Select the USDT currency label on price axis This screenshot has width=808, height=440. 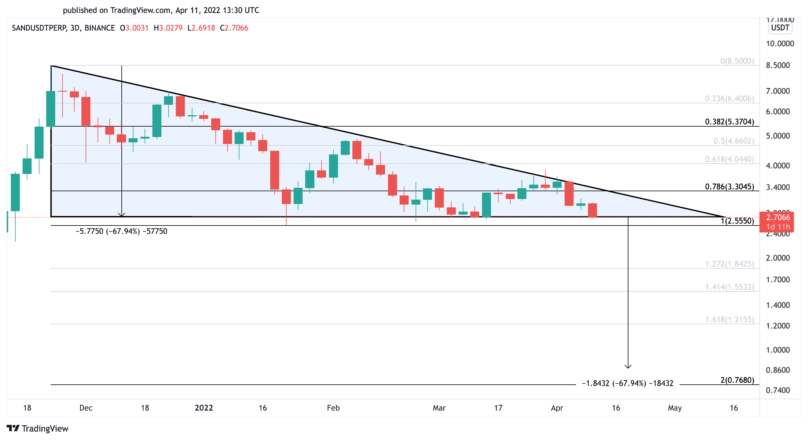point(780,27)
